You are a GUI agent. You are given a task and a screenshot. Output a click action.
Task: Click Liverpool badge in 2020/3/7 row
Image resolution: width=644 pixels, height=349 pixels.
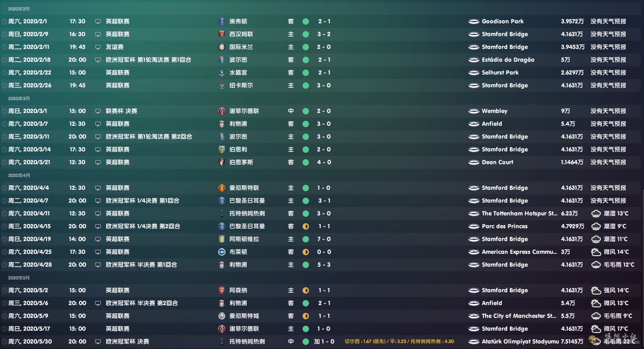222,123
